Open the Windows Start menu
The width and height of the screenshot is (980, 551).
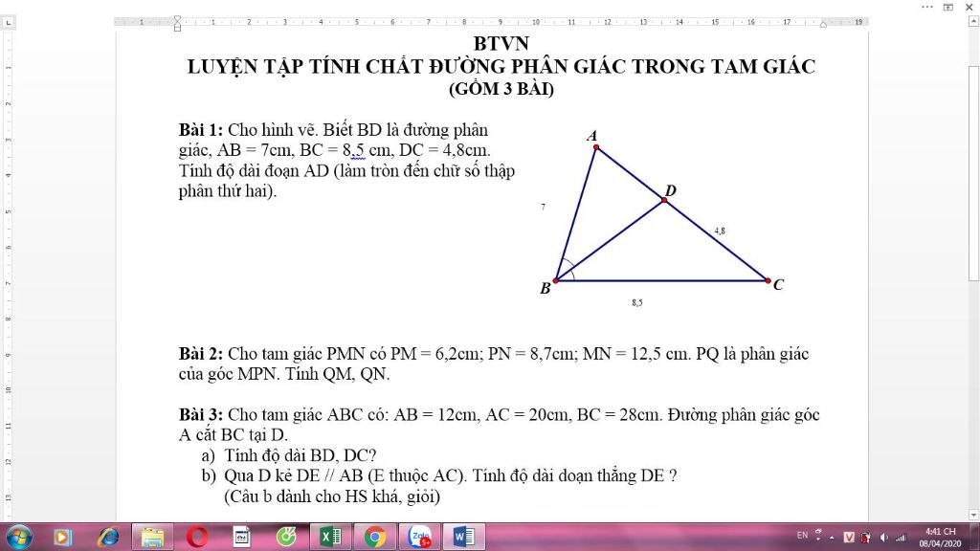click(19, 537)
